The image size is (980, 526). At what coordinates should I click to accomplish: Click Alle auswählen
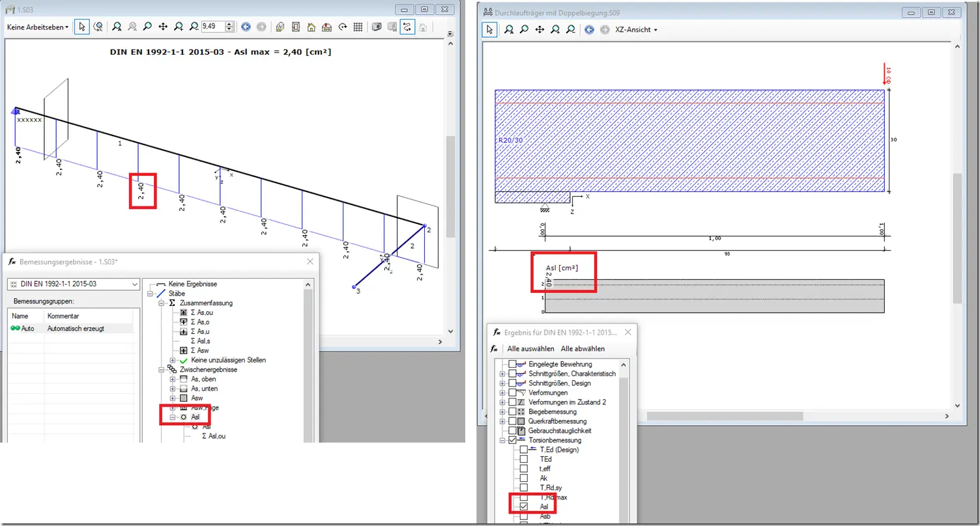coord(531,349)
